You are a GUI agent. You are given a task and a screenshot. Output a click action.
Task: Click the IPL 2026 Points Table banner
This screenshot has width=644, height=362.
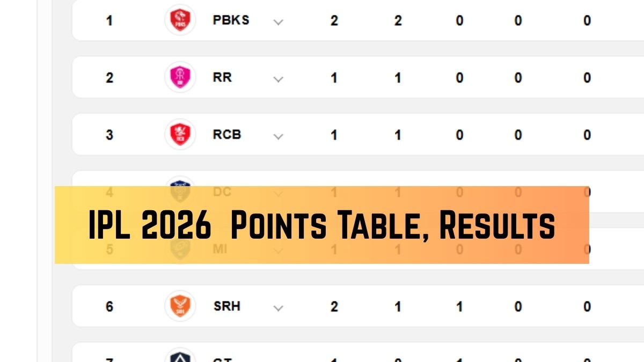pyautogui.click(x=321, y=225)
